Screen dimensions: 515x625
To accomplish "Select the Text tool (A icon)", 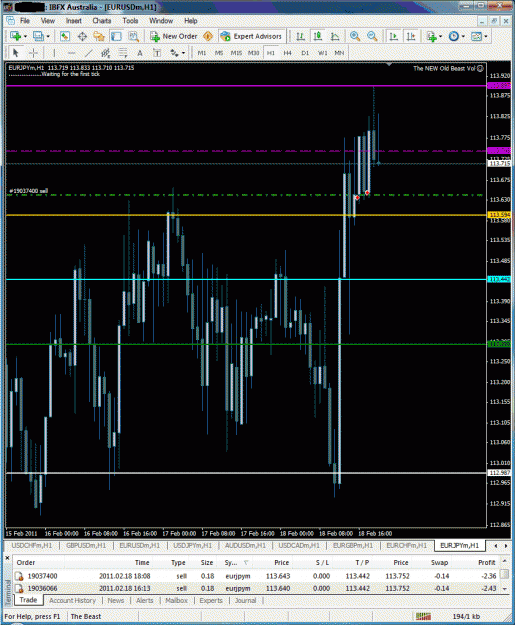I will coord(140,53).
